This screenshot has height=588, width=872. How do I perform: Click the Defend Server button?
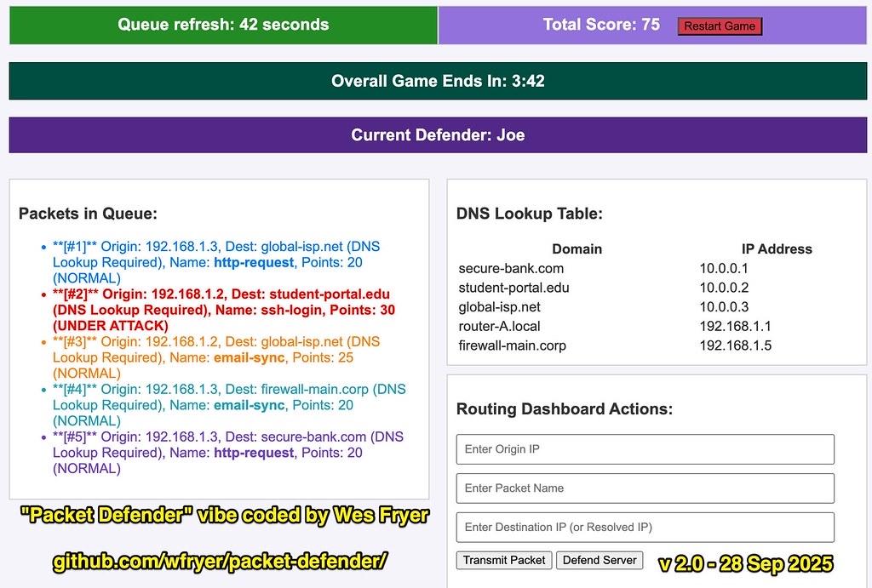coord(599,560)
